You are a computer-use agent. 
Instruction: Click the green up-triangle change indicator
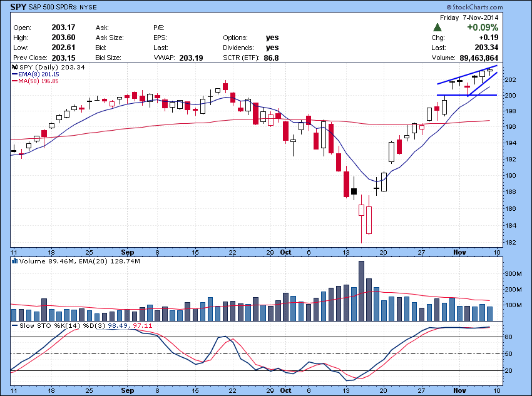437,28
